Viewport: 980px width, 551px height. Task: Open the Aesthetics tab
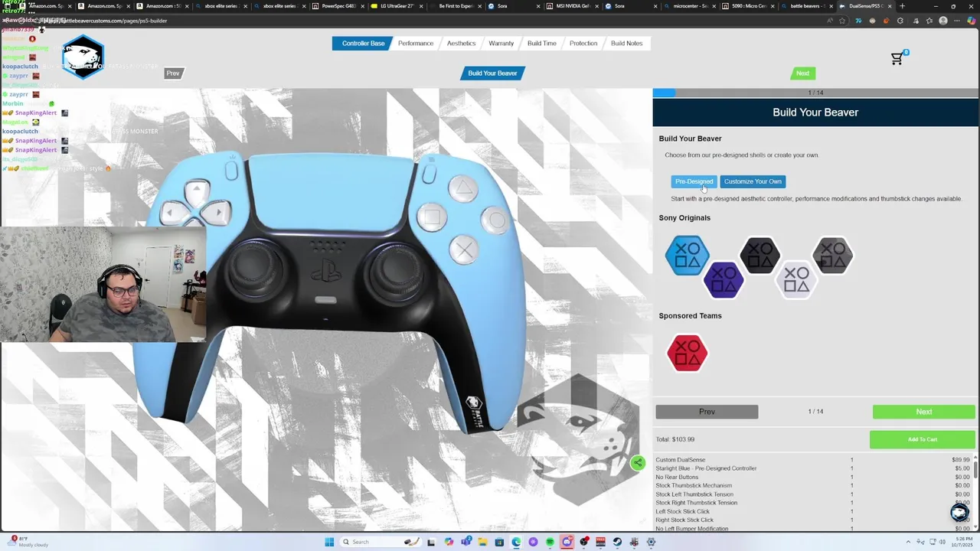[461, 44]
